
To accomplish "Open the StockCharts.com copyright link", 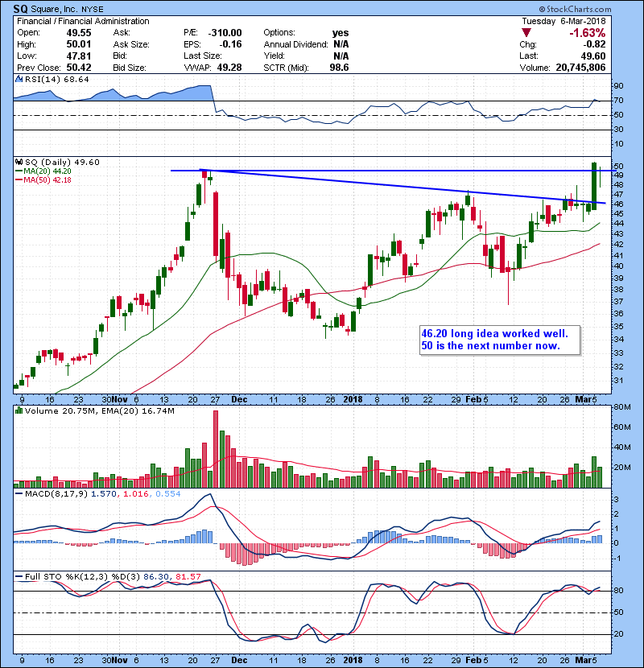I will tap(575, 9).
